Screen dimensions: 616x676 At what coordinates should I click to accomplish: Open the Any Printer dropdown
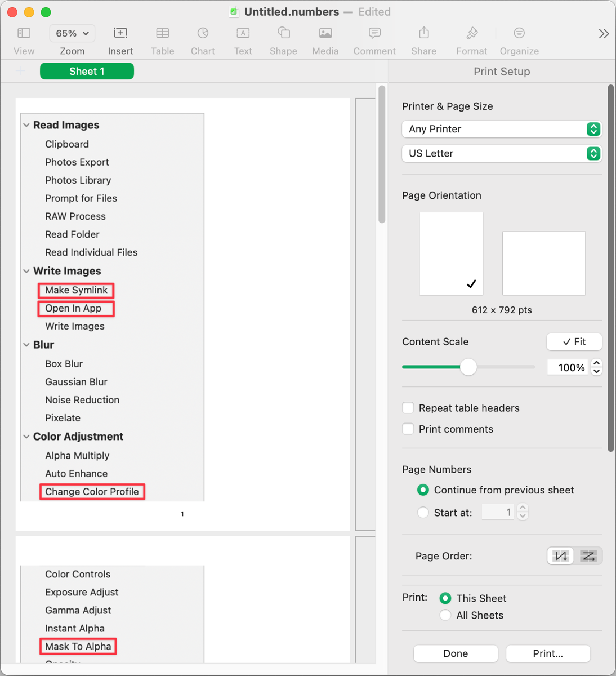[501, 129]
